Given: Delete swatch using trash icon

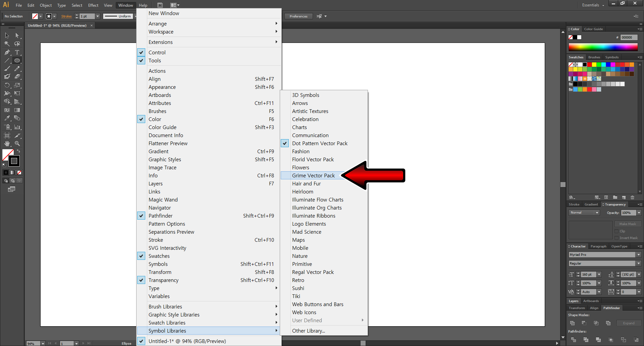Looking at the screenshot, I should tap(632, 197).
